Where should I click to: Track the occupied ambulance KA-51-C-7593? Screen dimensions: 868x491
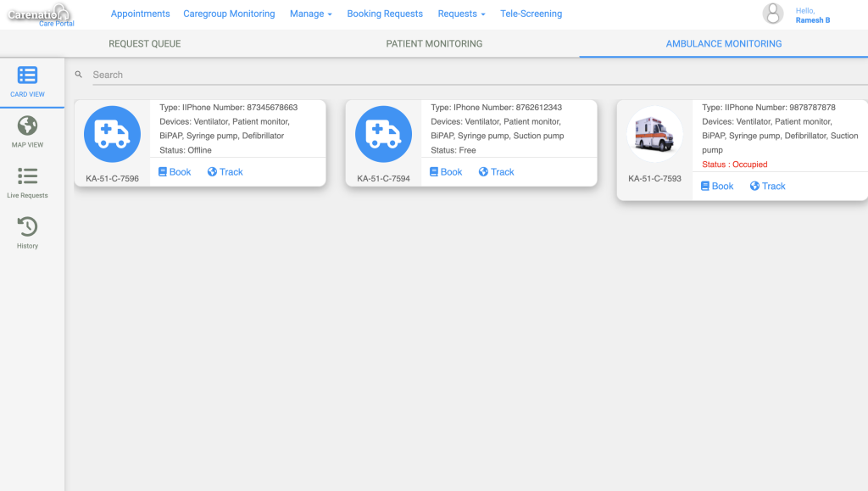click(x=767, y=187)
